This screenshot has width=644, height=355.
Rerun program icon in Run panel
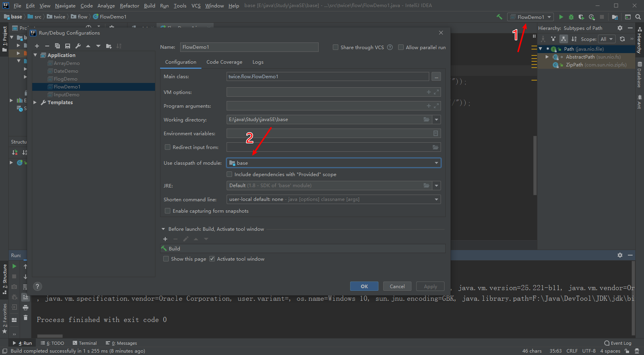click(14, 266)
